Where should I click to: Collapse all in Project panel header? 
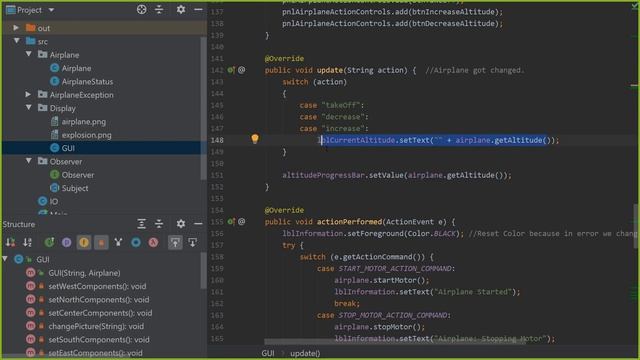pos(159,9)
